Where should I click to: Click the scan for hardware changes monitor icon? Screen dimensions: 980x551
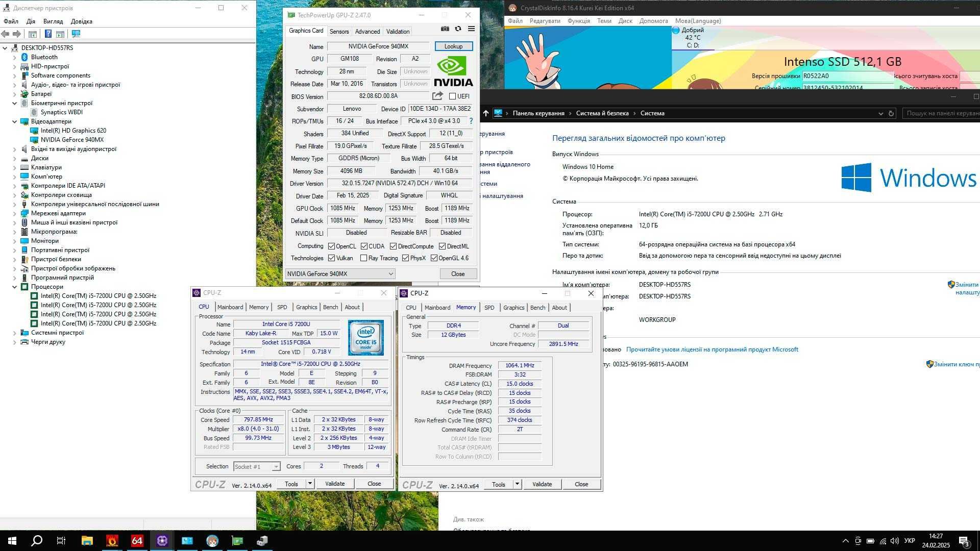click(x=76, y=34)
